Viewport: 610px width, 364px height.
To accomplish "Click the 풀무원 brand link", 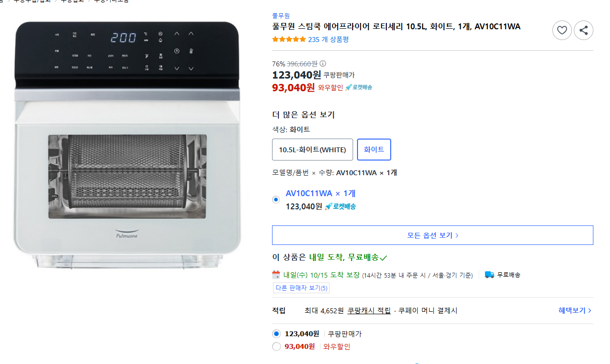I will (x=281, y=16).
